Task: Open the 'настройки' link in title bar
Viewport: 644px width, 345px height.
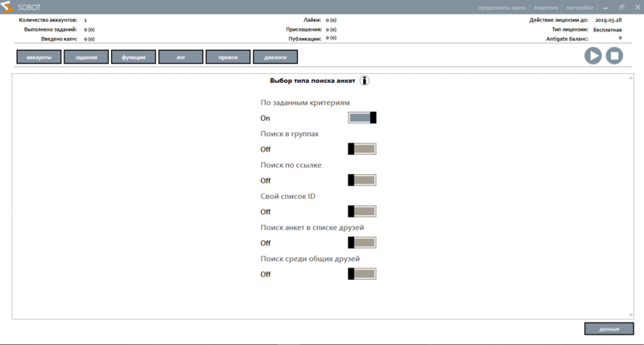Action: coord(579,7)
